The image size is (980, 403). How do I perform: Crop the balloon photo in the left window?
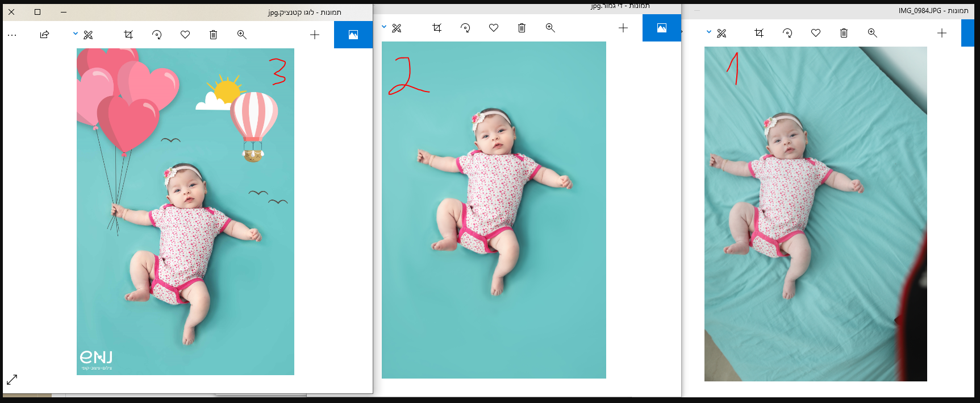pyautogui.click(x=128, y=35)
